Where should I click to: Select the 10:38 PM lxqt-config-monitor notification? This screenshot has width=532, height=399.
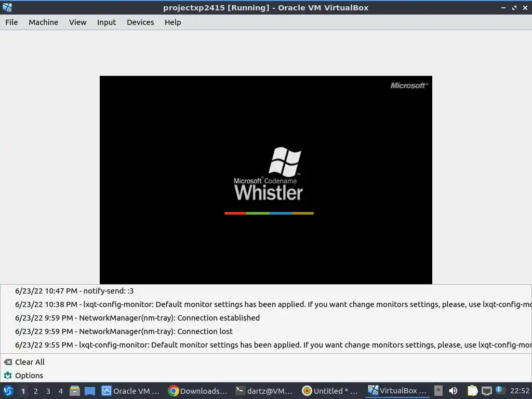pyautogui.click(x=266, y=304)
